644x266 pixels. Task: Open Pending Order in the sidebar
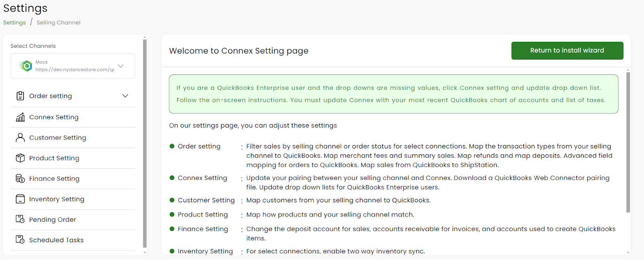point(73,219)
